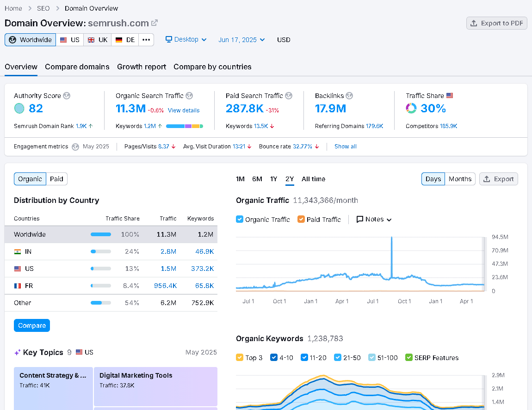Toggle the Organic Traffic checkbox
The image size is (532, 410).
240,219
